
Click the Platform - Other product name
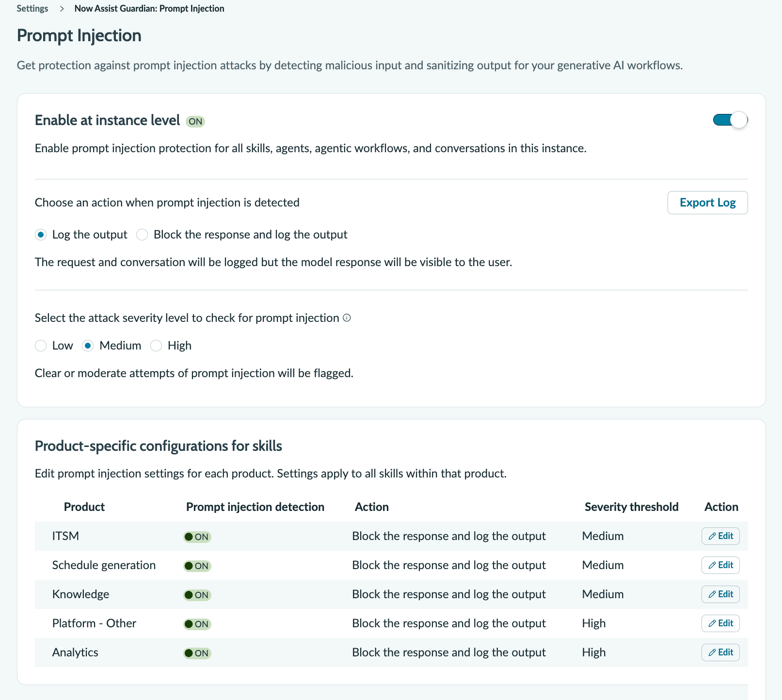click(x=94, y=623)
